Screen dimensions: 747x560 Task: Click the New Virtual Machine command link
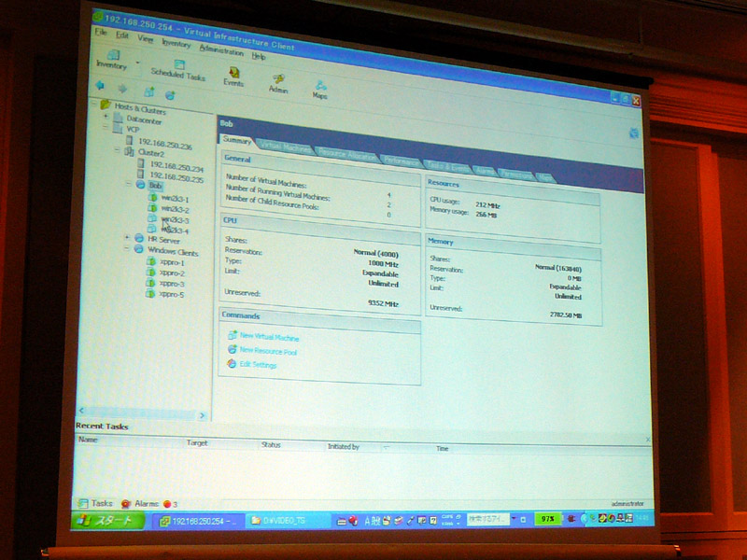click(x=269, y=337)
